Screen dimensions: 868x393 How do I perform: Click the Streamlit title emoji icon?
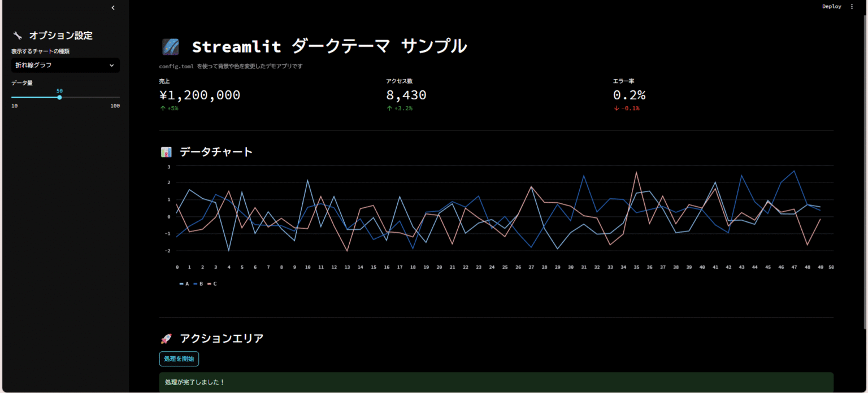pyautogui.click(x=170, y=47)
